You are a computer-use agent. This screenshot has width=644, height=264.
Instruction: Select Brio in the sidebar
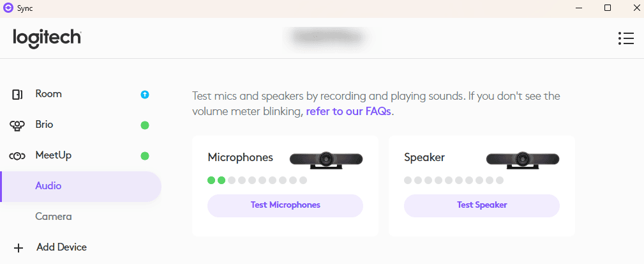coord(44,125)
